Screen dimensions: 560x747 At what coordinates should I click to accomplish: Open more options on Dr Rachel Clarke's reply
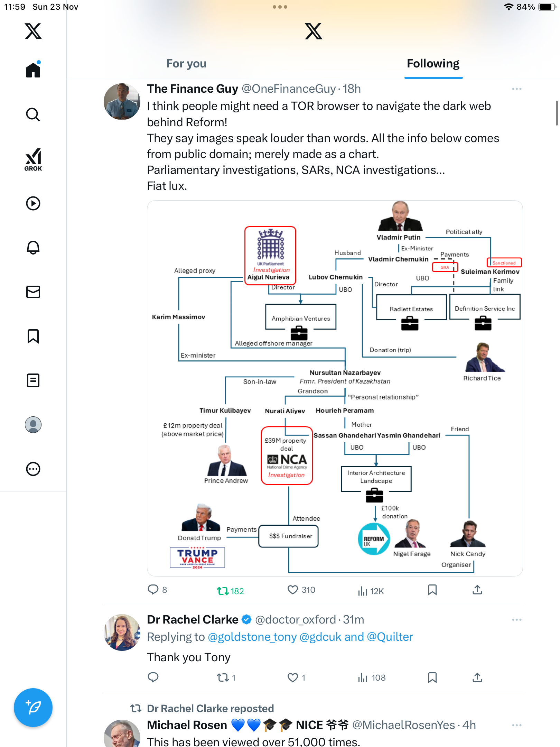(516, 620)
